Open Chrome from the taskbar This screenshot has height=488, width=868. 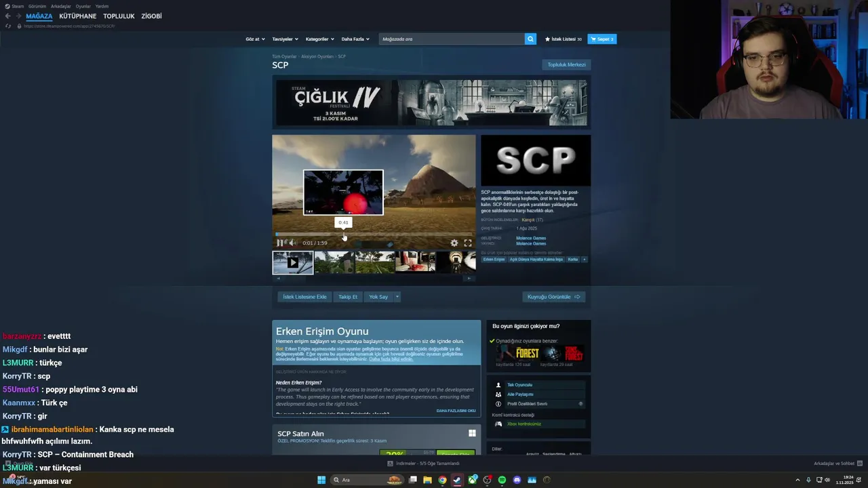442,480
